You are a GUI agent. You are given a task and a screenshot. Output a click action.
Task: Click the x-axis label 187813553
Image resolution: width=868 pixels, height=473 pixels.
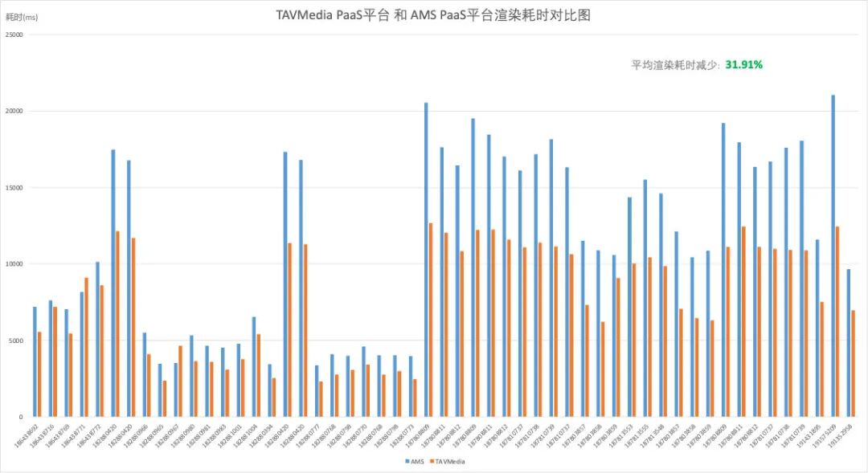(621, 435)
